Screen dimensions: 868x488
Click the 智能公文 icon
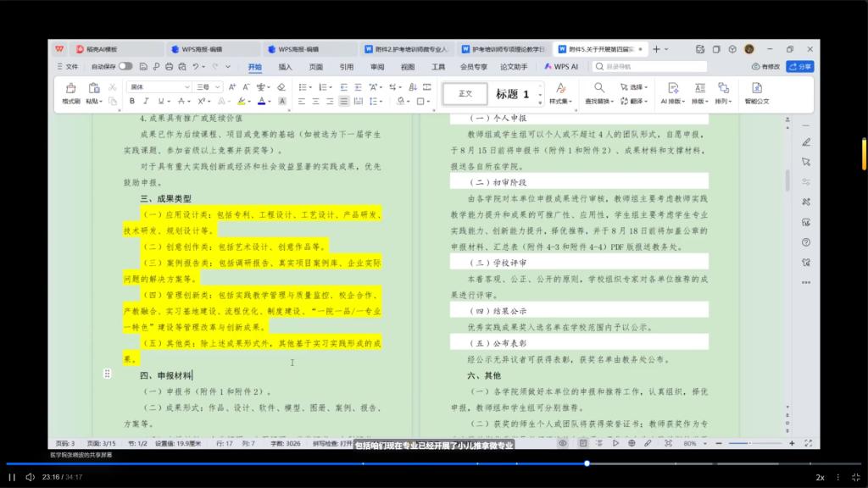(x=757, y=93)
